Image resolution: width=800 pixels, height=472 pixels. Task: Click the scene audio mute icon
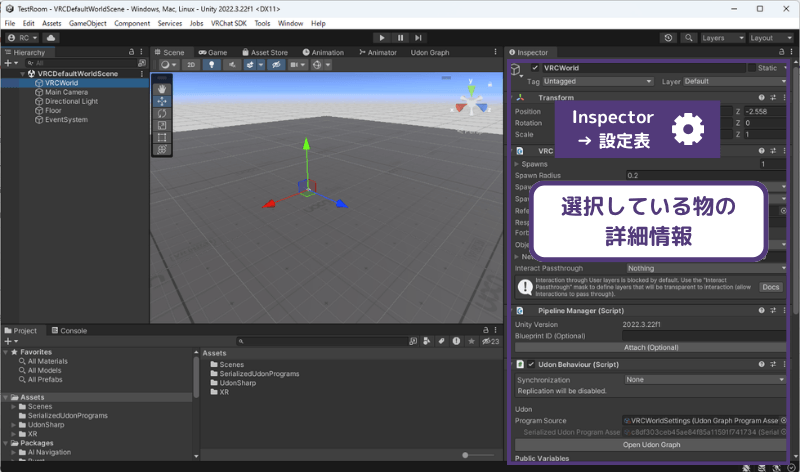tap(232, 65)
